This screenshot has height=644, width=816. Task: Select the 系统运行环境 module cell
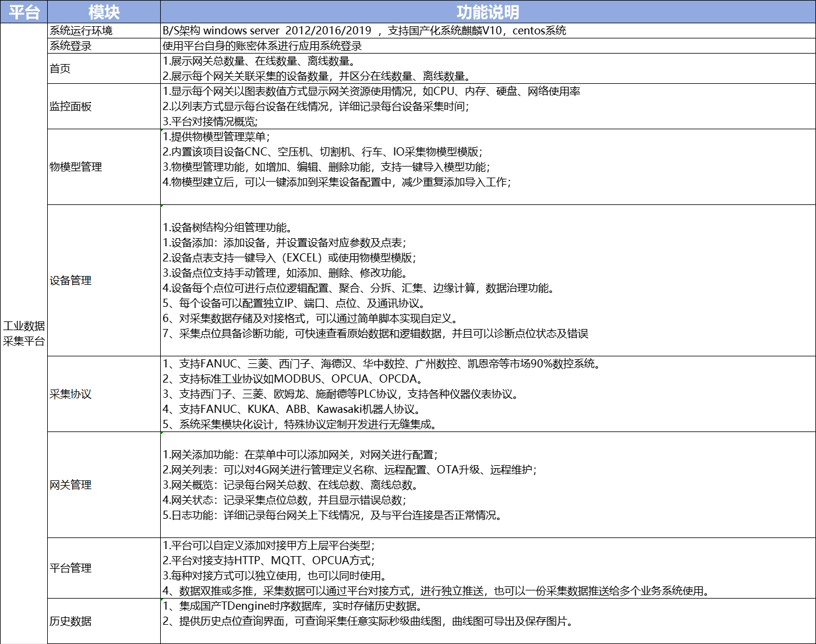[104, 31]
